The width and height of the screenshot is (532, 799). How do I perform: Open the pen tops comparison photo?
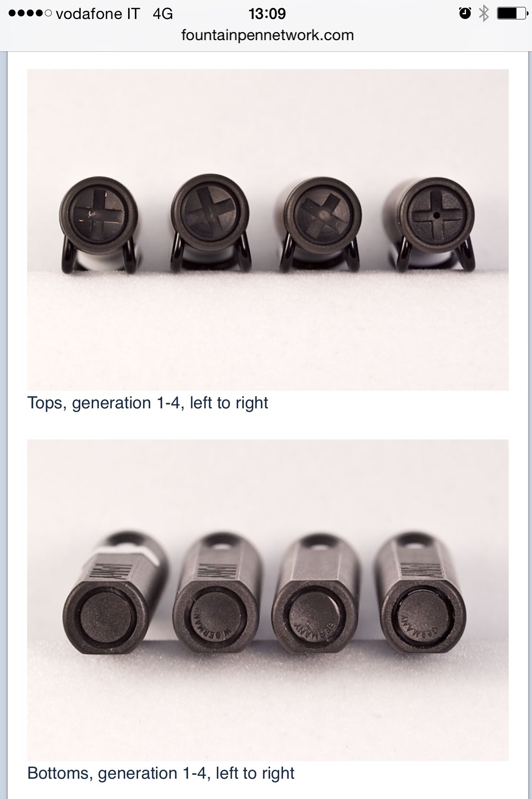pos(268,230)
